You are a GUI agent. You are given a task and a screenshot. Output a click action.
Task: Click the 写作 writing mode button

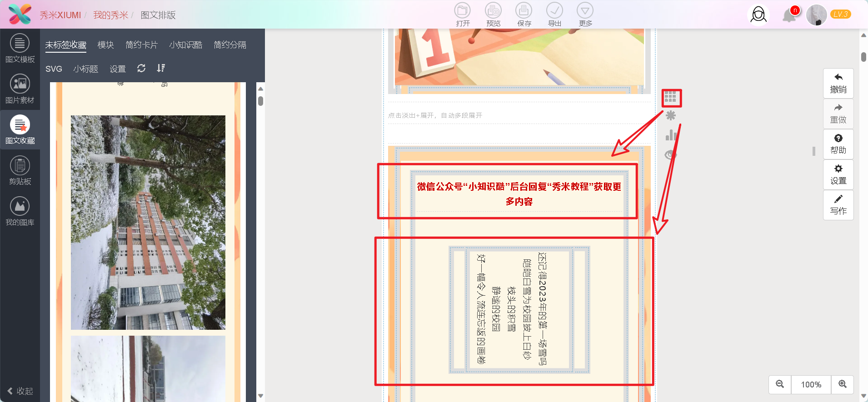click(838, 205)
